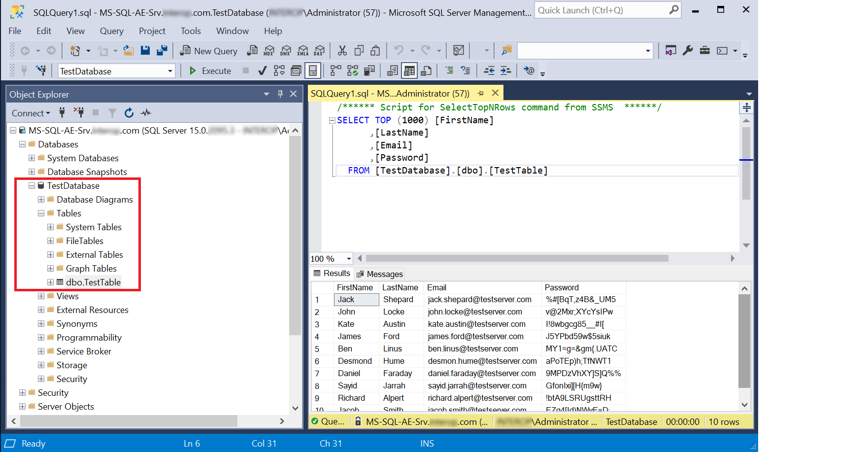Viewport: 868px width, 452px height.
Task: Open the Query menu
Action: click(112, 31)
